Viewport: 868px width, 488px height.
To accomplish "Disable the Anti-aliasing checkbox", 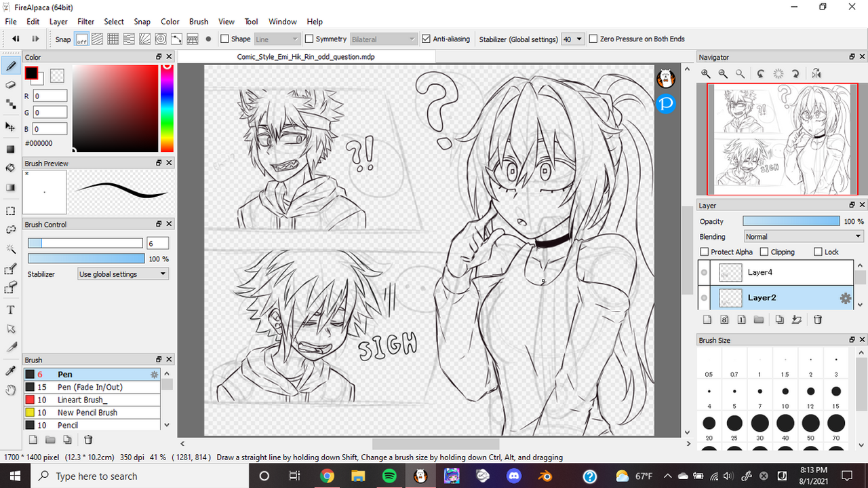I will click(x=426, y=39).
